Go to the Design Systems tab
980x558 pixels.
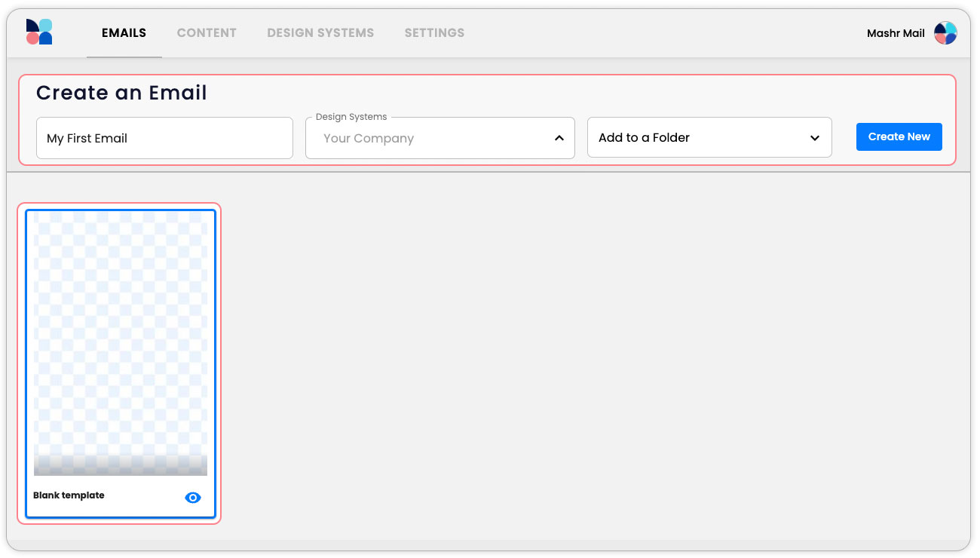(x=320, y=33)
